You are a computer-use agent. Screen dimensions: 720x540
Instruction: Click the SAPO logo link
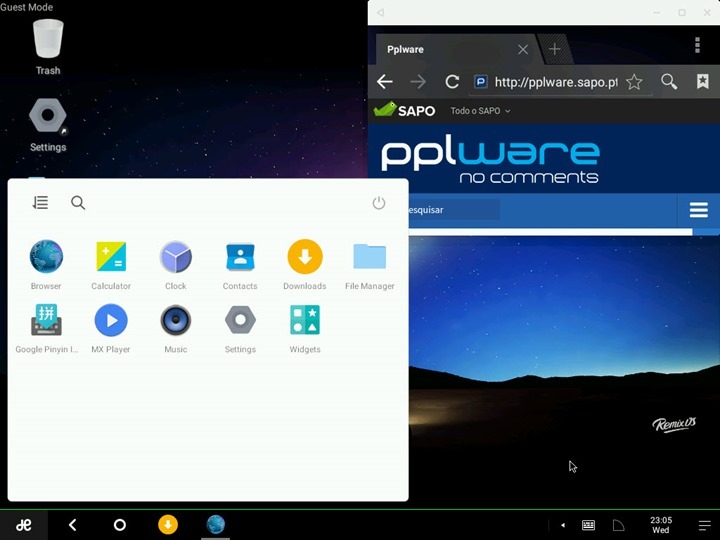(404, 110)
